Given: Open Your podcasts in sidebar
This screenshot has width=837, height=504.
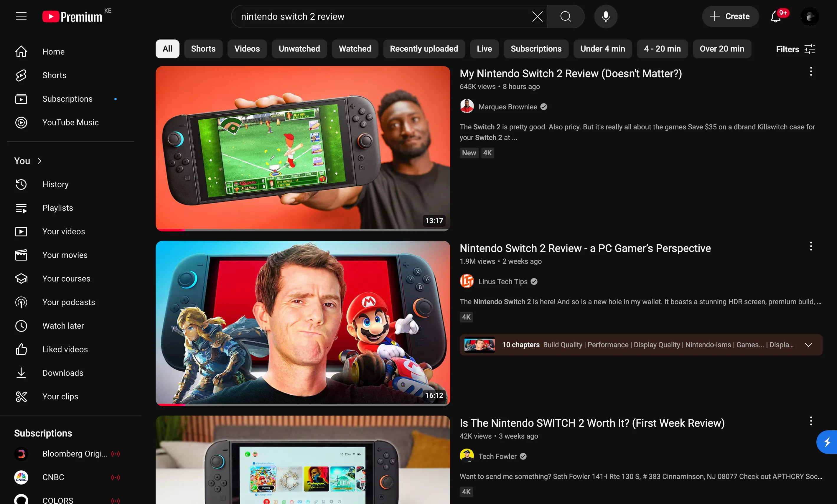Looking at the screenshot, I should coord(71,302).
